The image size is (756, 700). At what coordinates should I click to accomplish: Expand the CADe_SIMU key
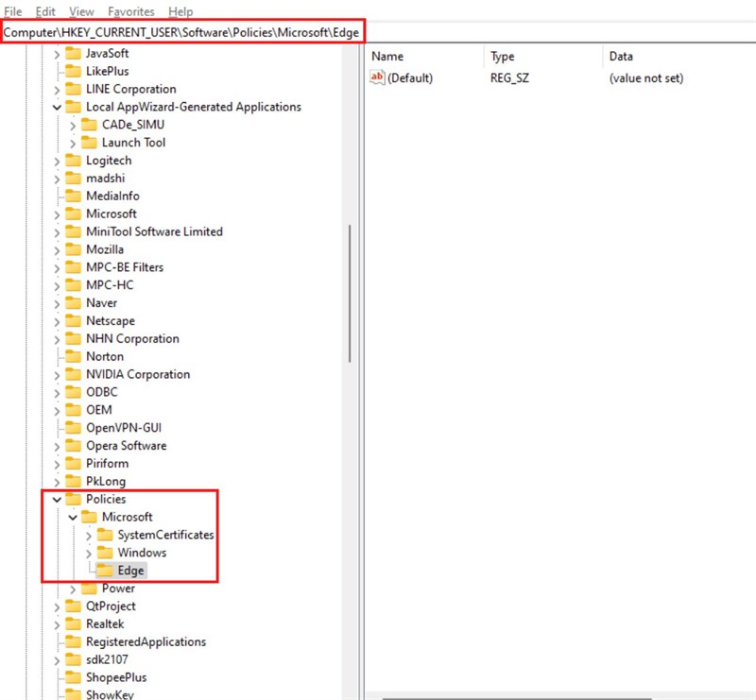click(x=73, y=126)
